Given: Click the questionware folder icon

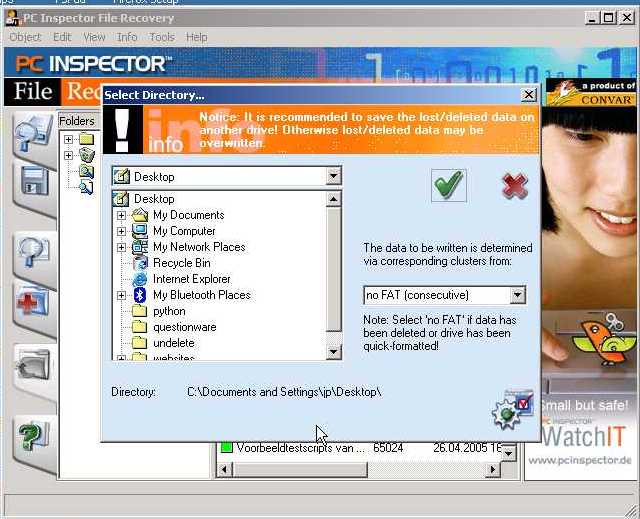Looking at the screenshot, I should pos(140,327).
